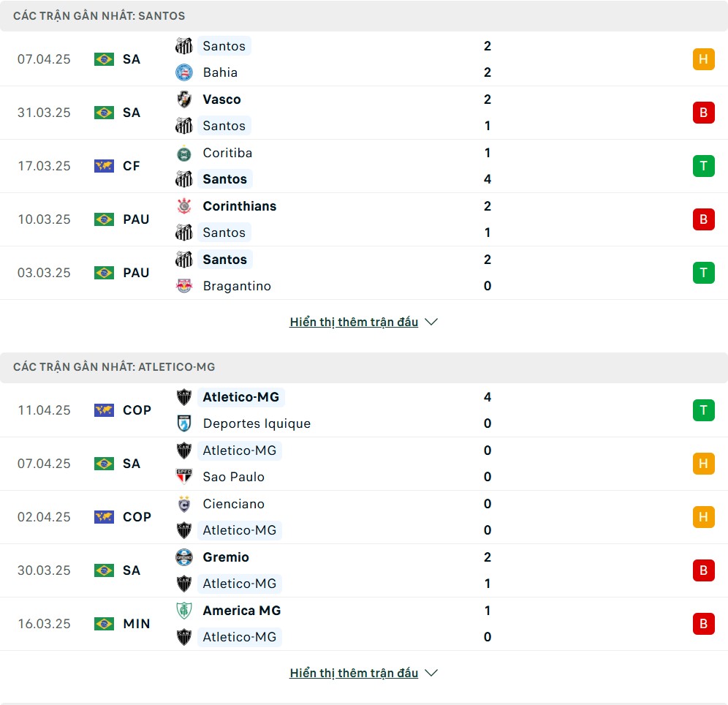
Task: Open the Corinthians team name
Action: (x=240, y=206)
